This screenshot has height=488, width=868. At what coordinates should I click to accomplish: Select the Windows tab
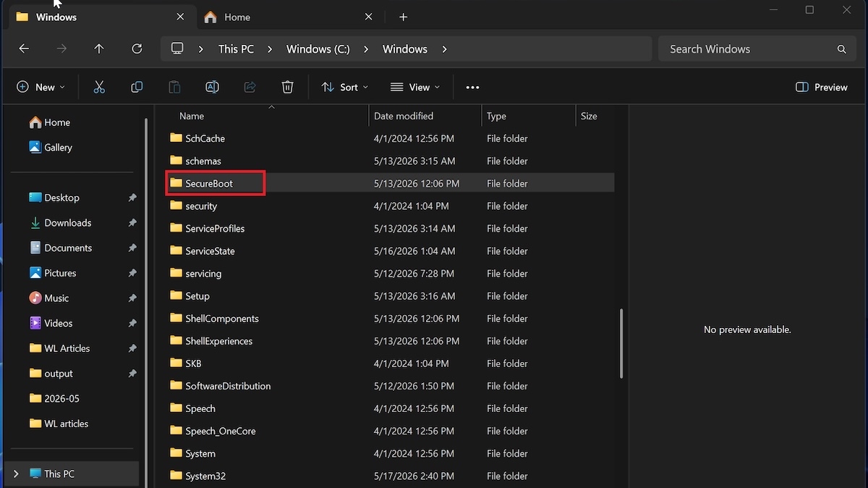pos(101,17)
